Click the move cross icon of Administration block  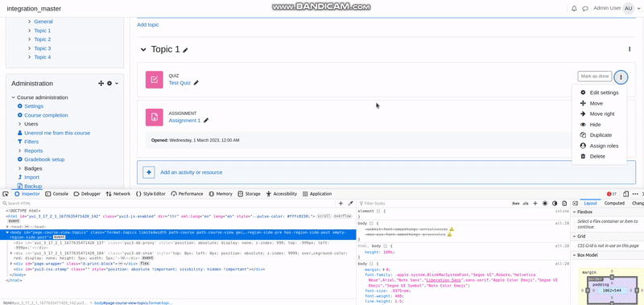tap(101, 84)
